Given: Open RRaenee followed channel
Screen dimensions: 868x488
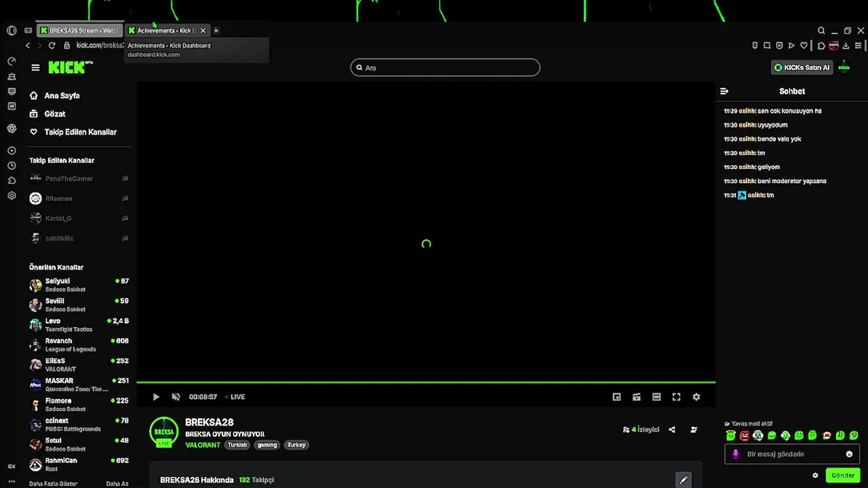Looking at the screenshot, I should [79, 199].
